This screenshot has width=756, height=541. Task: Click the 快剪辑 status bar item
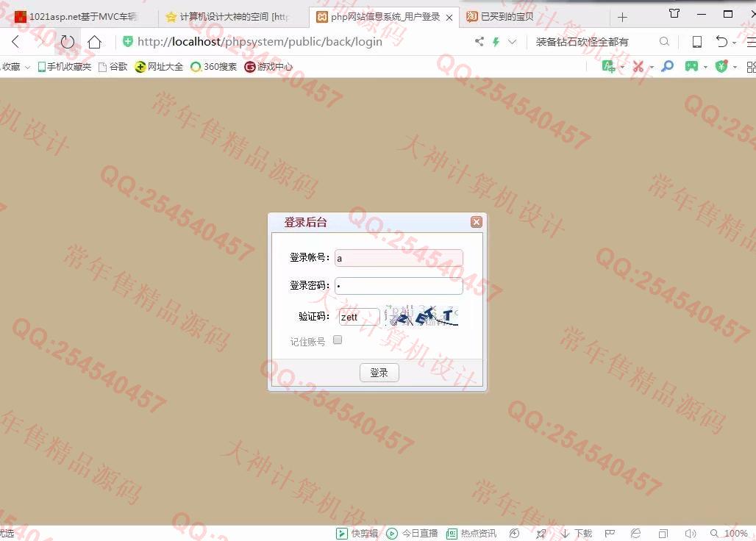357,534
